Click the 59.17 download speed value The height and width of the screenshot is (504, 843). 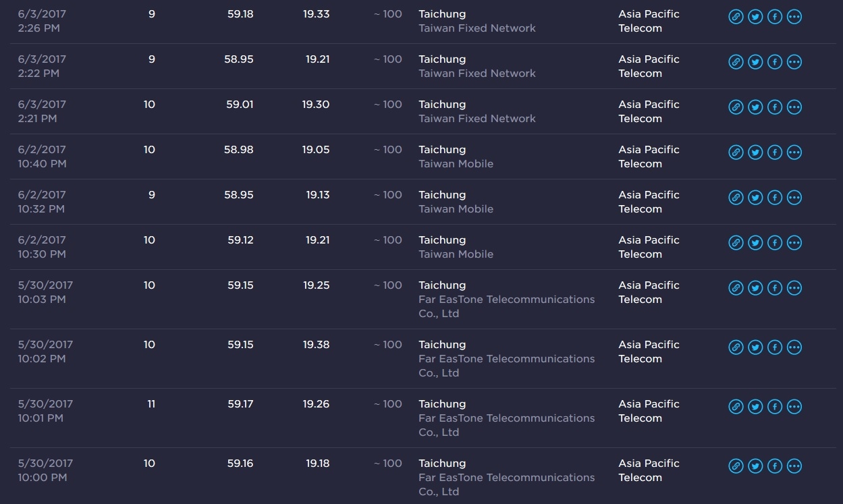click(240, 404)
